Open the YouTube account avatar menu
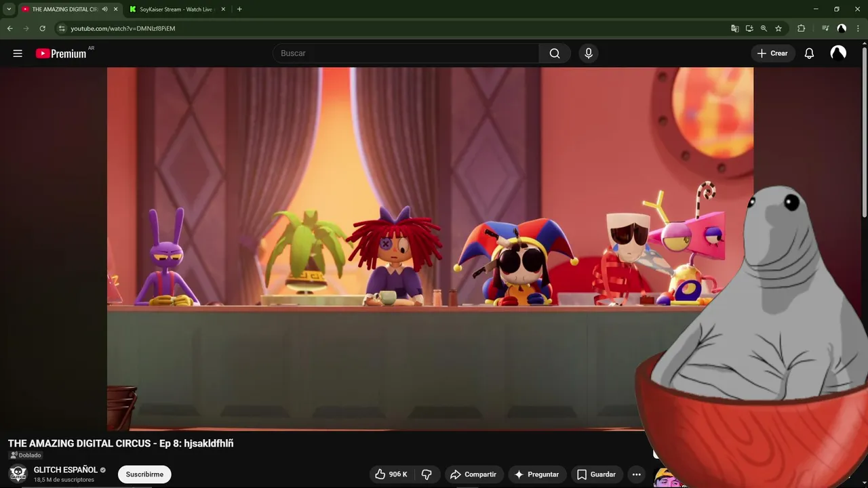This screenshot has height=488, width=868. (x=838, y=54)
